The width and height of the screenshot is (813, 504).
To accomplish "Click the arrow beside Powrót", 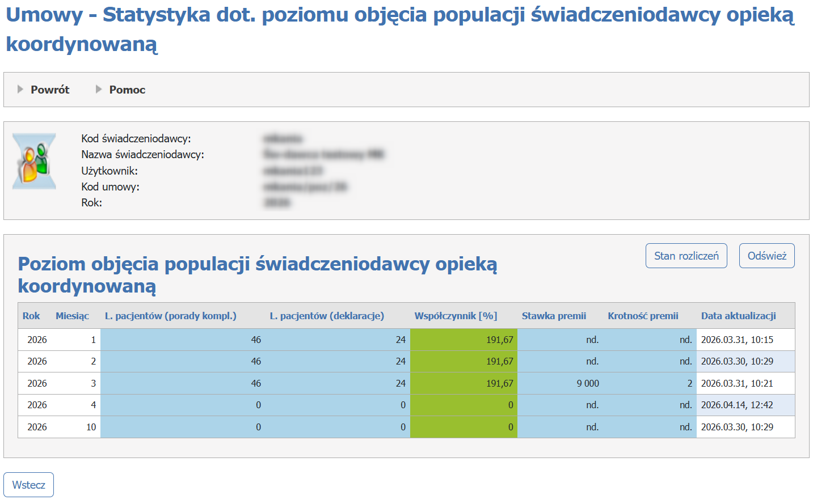I will tap(20, 90).
